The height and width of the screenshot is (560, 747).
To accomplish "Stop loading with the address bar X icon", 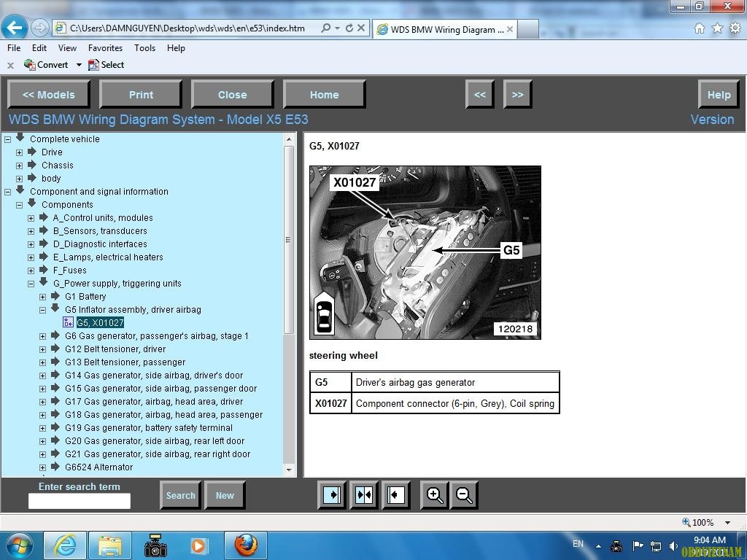I will 361,28.
